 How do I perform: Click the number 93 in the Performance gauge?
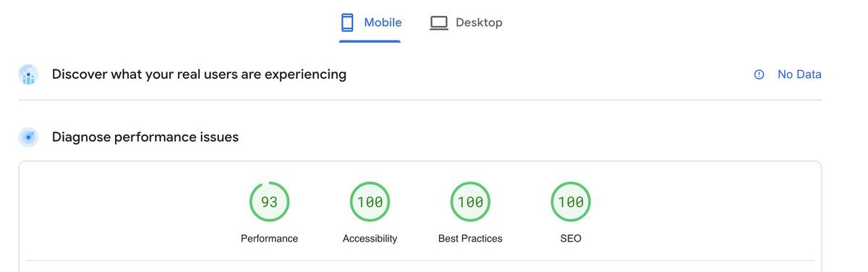pos(269,203)
